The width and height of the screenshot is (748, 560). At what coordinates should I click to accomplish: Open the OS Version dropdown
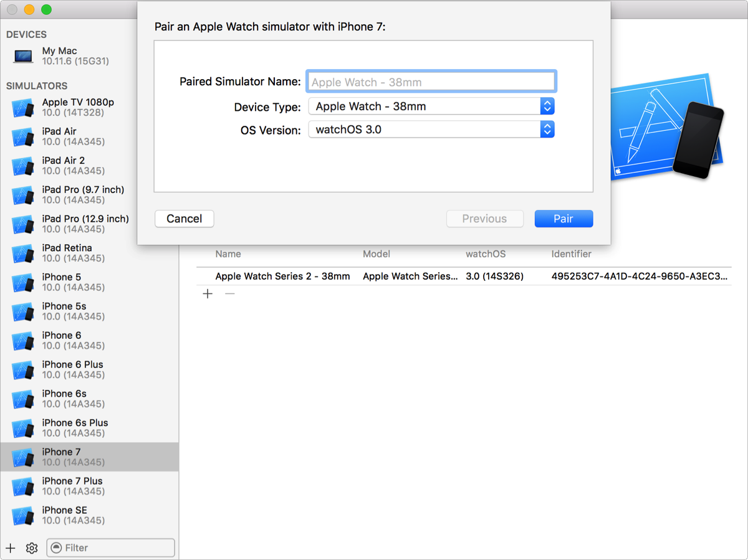(431, 130)
